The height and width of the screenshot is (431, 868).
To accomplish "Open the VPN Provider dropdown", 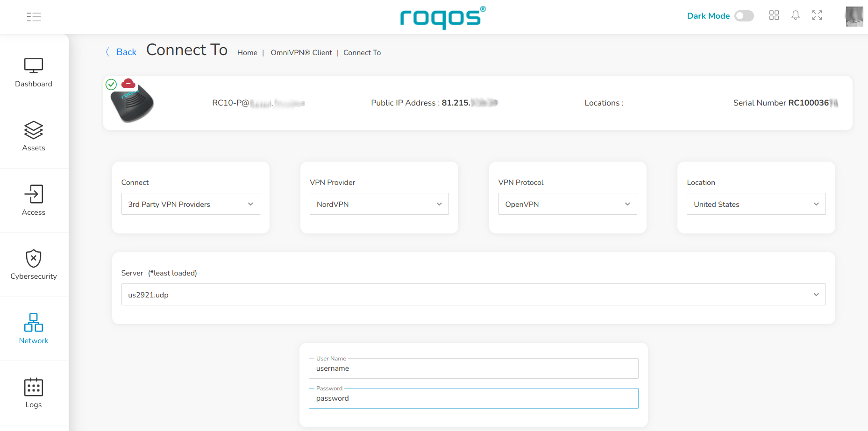I will (379, 204).
